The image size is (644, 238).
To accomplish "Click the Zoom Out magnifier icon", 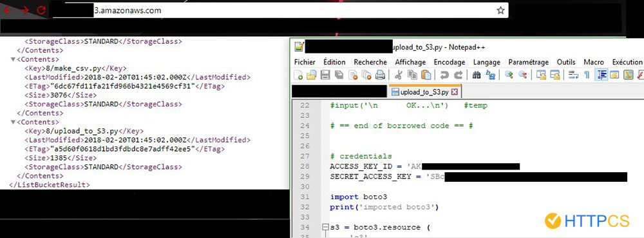I will (523, 75).
